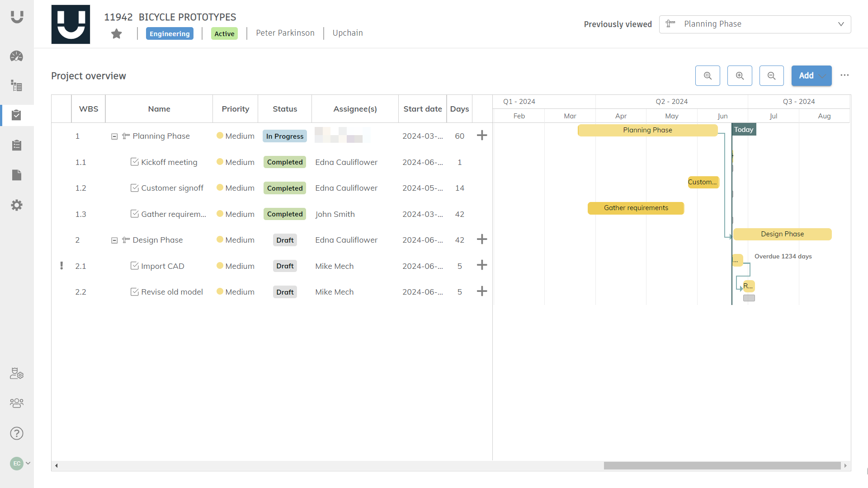Open the settings gear in sidebar
Image resolution: width=868 pixels, height=488 pixels.
pos(17,205)
